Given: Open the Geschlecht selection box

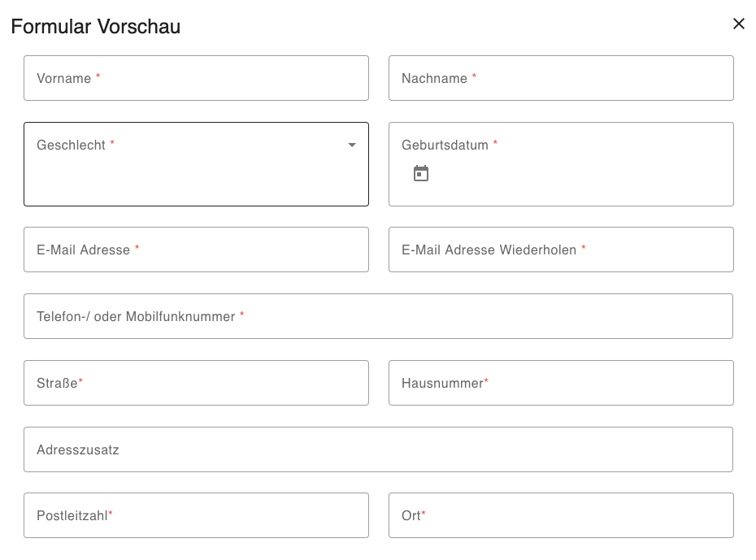Looking at the screenshot, I should click(196, 164).
